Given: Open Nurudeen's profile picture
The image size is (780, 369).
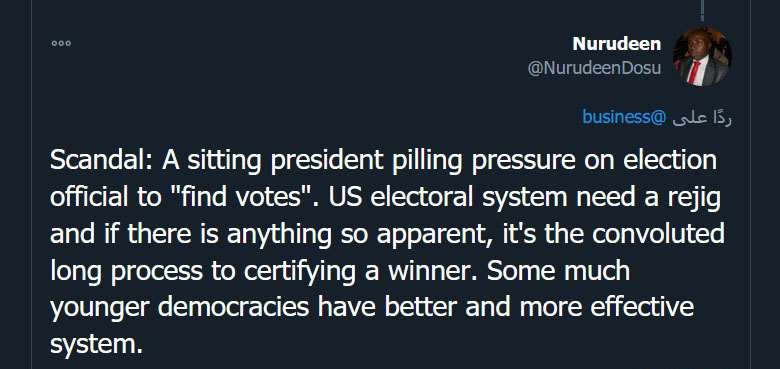Looking at the screenshot, I should (702, 56).
